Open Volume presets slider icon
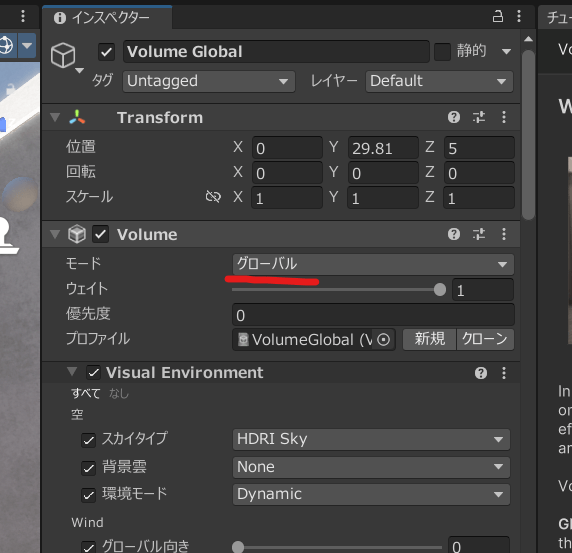 pyautogui.click(x=479, y=234)
